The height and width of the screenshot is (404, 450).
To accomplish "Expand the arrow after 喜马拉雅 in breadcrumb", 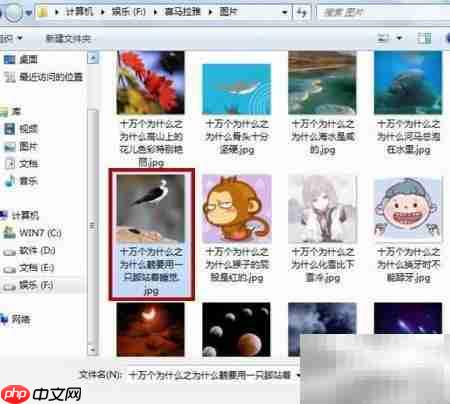I will tap(210, 12).
